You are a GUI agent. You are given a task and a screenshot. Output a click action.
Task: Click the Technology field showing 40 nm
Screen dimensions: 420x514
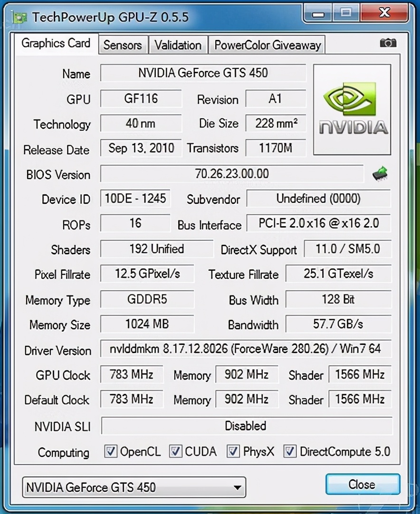click(141, 124)
